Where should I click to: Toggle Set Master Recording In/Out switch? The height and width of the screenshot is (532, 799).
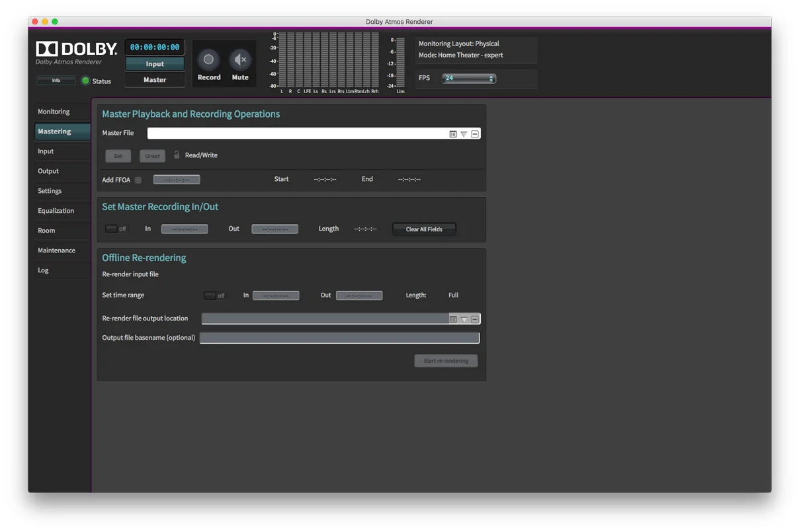click(x=116, y=229)
